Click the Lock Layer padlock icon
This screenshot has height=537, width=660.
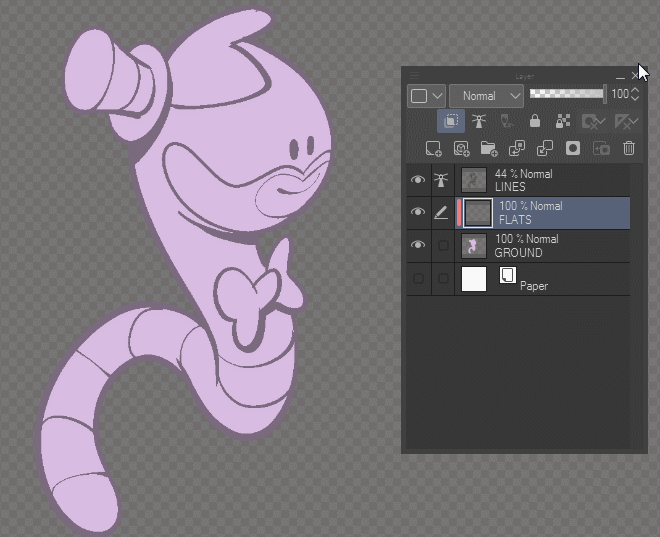pos(535,121)
